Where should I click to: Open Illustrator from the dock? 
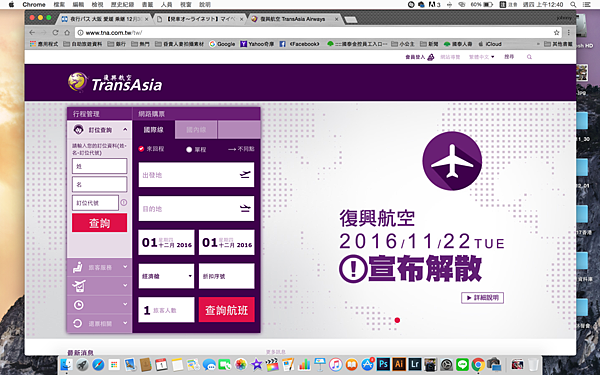click(x=399, y=364)
